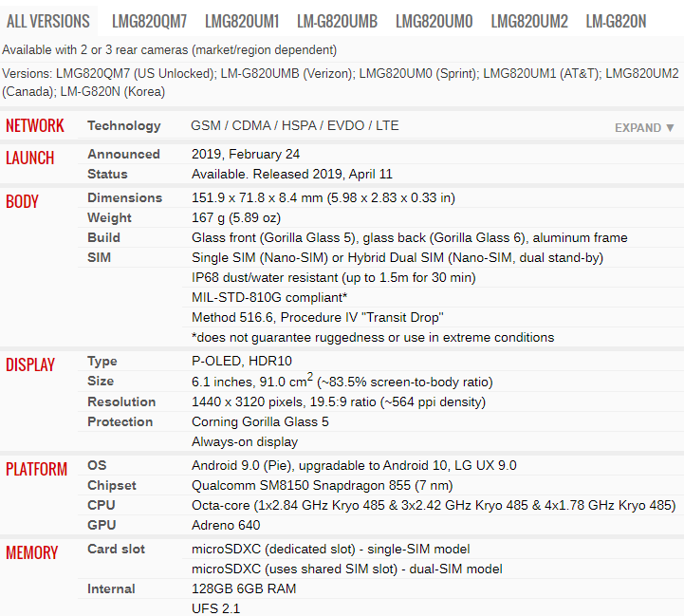Click the PLATFORM section heading

coord(37,469)
